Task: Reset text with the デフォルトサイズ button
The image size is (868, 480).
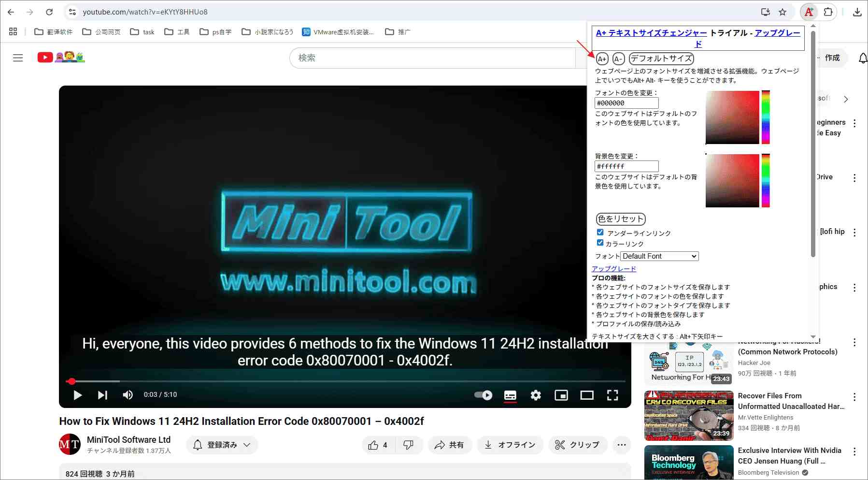Action: 661,59
